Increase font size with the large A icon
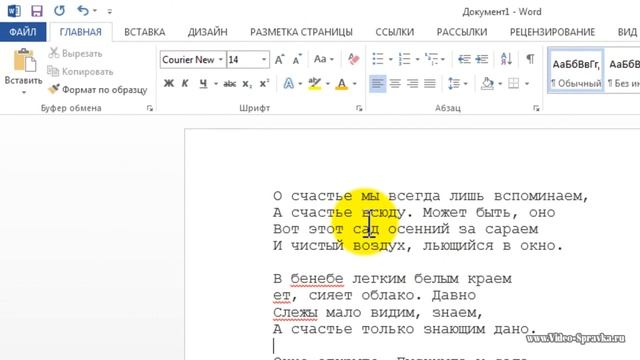This screenshot has height=360, width=640. coord(280,60)
